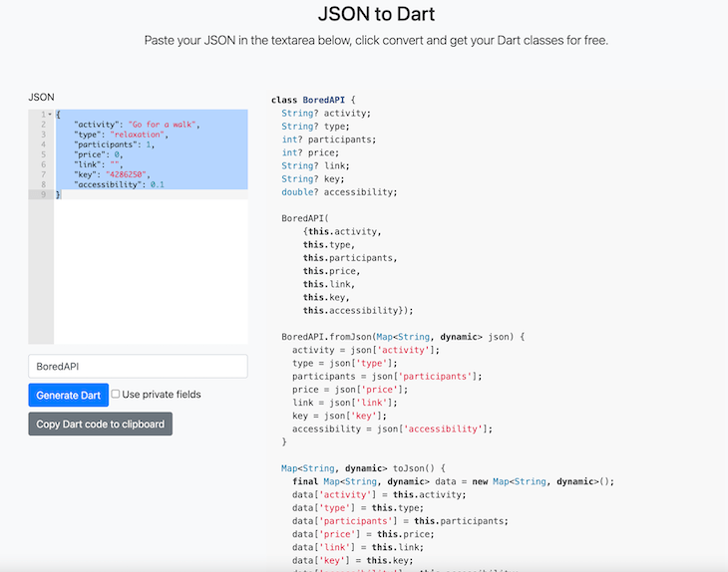The image size is (728, 572).
Task: Click "String? key;" in Dart output
Action: [x=313, y=179]
